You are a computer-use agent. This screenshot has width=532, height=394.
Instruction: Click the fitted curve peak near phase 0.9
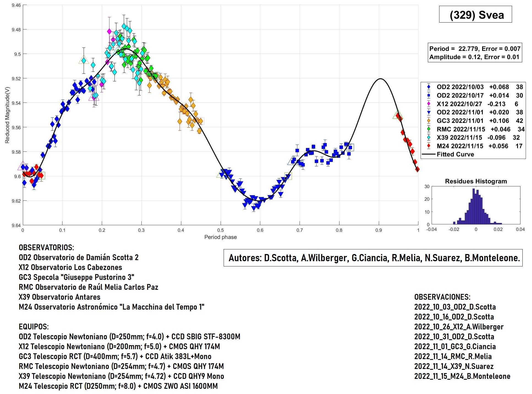pyautogui.click(x=380, y=79)
